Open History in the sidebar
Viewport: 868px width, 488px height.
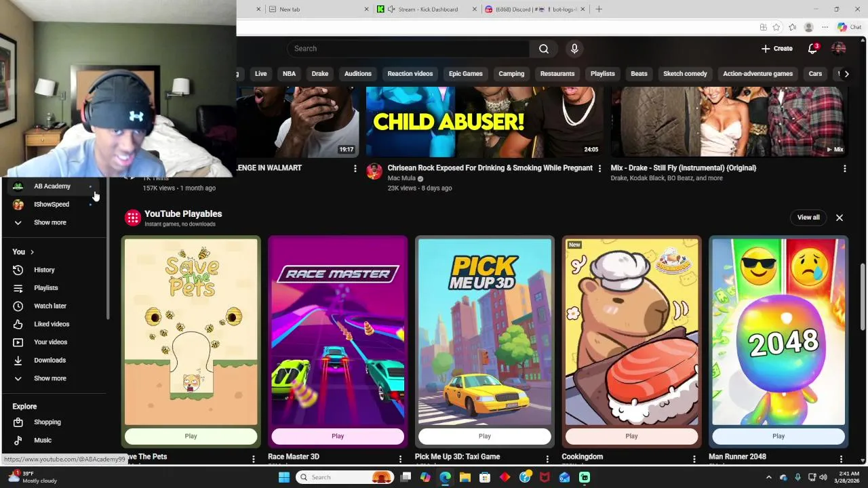[x=54, y=270]
